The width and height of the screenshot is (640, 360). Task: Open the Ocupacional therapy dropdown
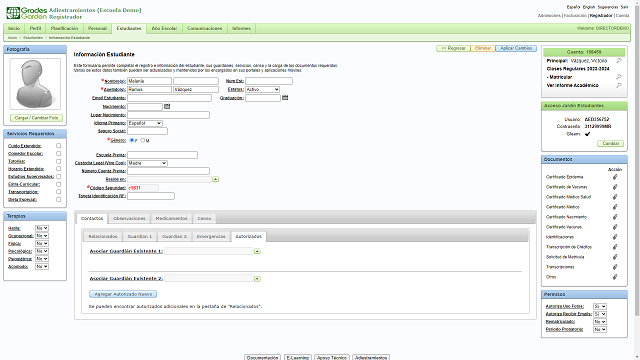tap(42, 236)
